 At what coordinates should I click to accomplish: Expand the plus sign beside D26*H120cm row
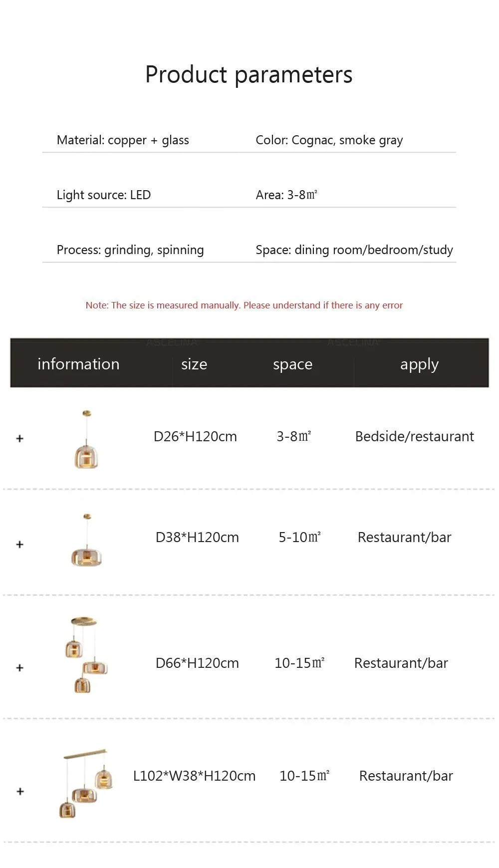(20, 438)
